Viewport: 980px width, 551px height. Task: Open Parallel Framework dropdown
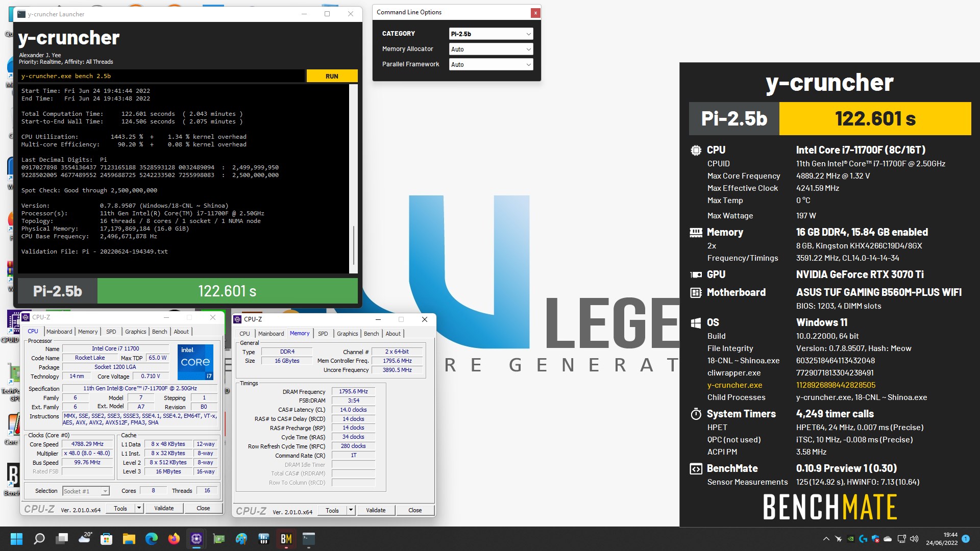coord(491,64)
